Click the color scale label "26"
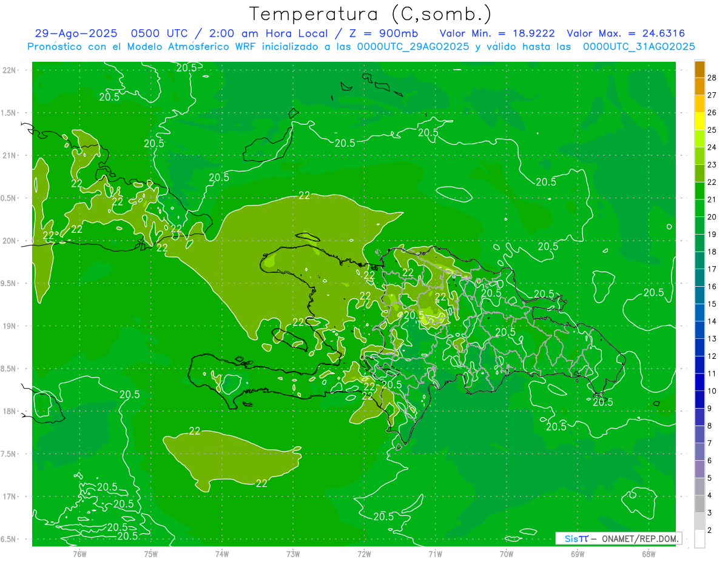 (x=712, y=112)
